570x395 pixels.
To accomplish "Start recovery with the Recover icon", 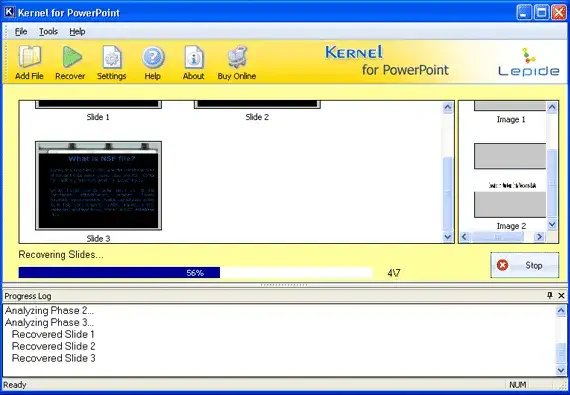I will click(70, 62).
